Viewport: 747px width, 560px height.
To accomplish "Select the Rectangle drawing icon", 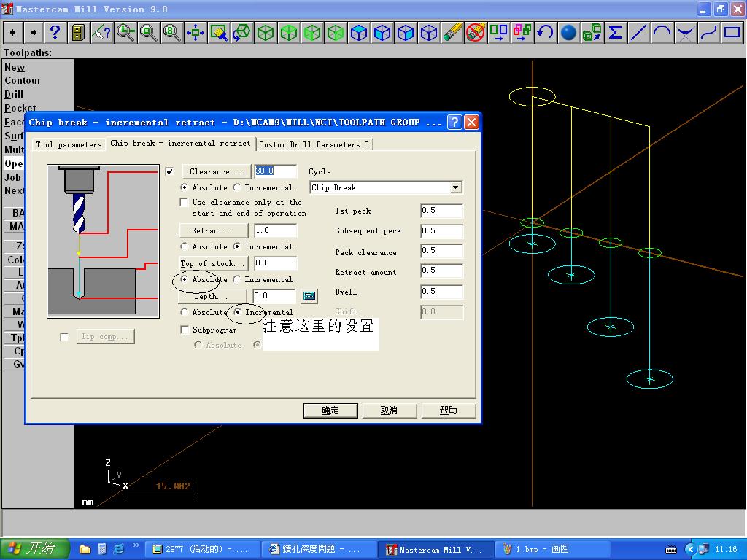I will pyautogui.click(x=732, y=32).
